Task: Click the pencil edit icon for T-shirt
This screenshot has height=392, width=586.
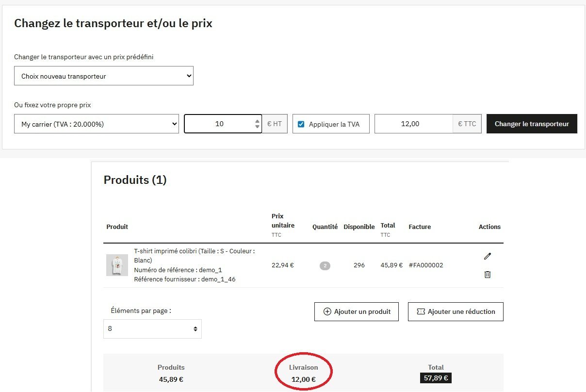Action: coord(488,256)
